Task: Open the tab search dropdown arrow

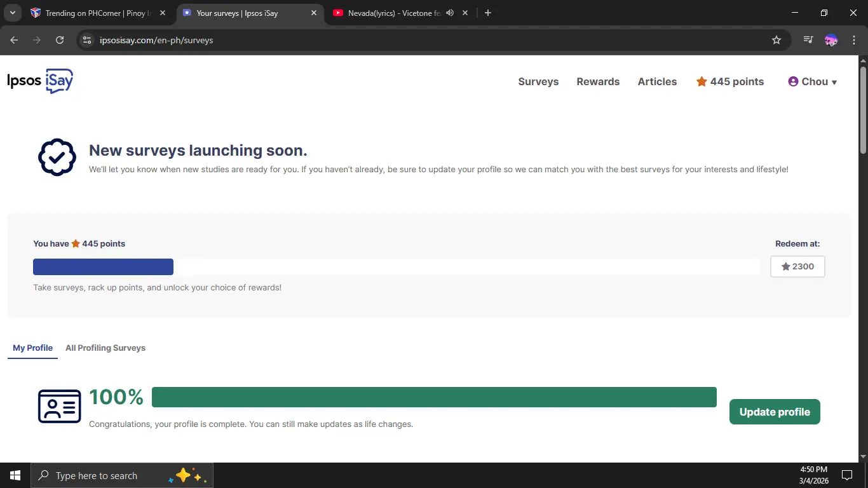Action: 12,13
